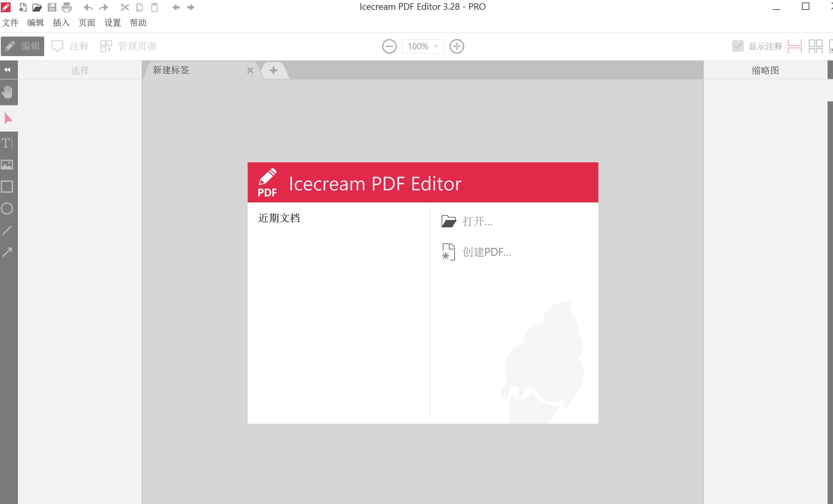This screenshot has height=504, width=833.
Task: Select the Hand pan tool
Action: [x=7, y=92]
